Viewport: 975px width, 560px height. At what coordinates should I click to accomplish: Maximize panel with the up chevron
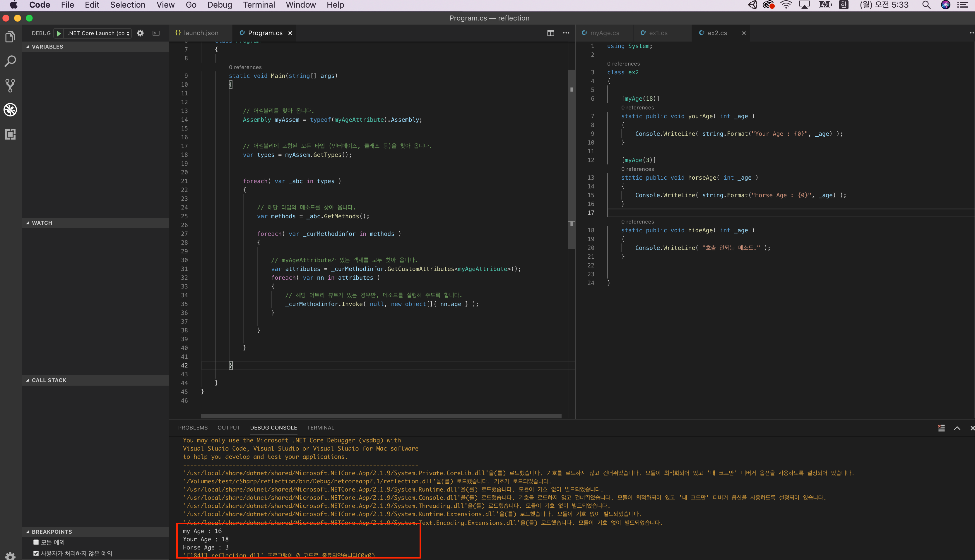point(957,428)
